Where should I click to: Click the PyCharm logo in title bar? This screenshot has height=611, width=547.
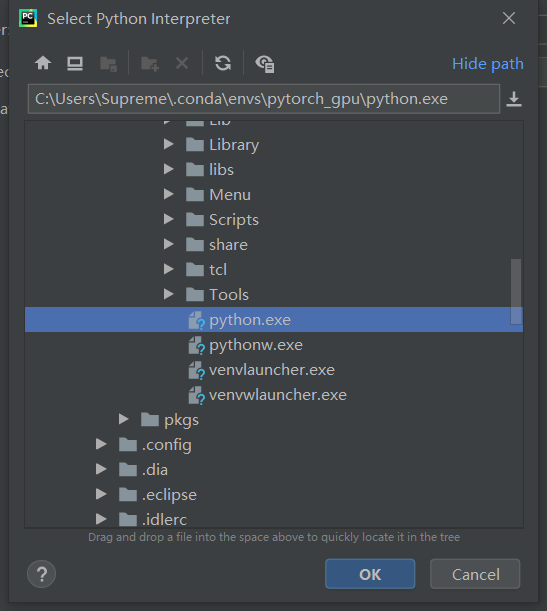(x=28, y=18)
